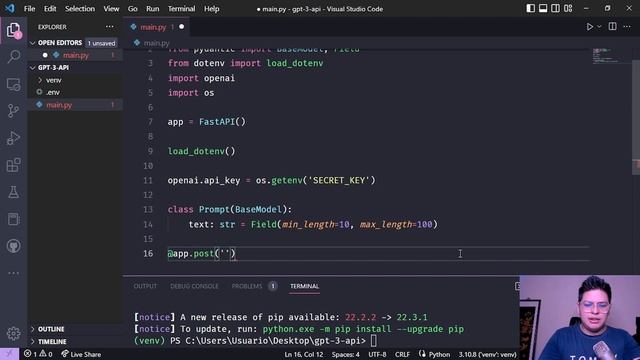Open Source Control view
The image size is (640, 360).
(13, 111)
